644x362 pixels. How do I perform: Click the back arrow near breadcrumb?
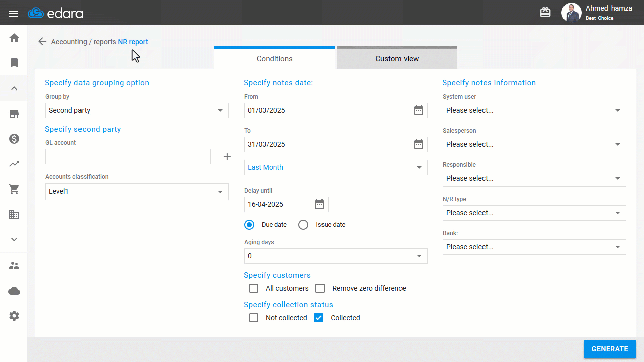[x=42, y=42]
